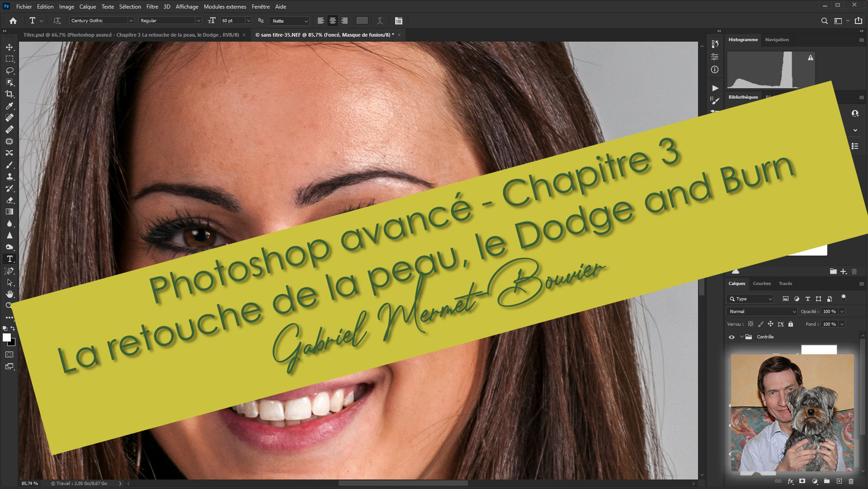This screenshot has width=868, height=489.
Task: Center-align the text in options bar
Action: click(332, 21)
